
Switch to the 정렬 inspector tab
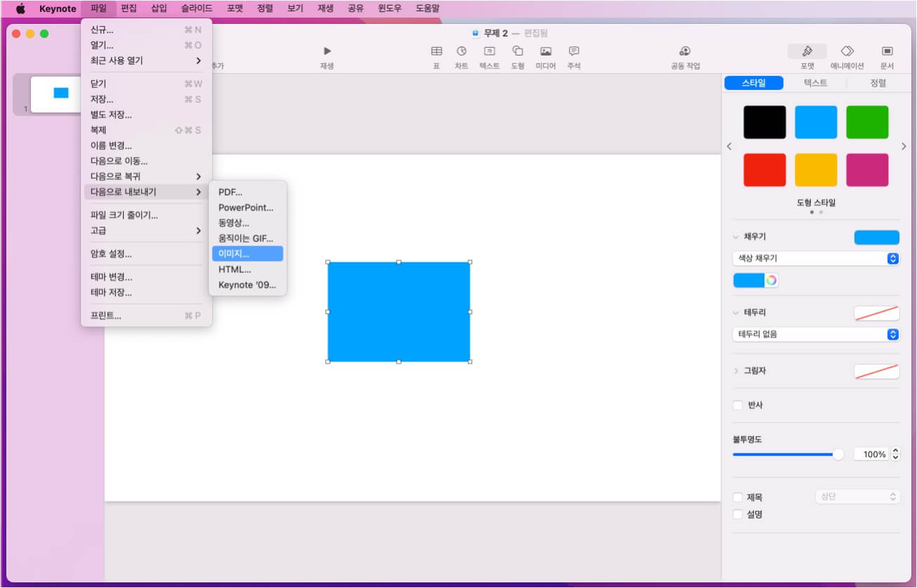[878, 83]
